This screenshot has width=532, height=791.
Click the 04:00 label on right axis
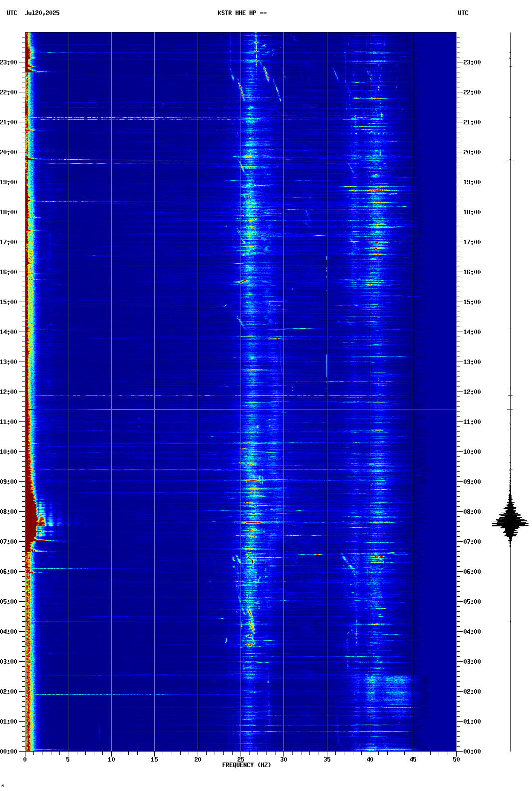[472, 632]
